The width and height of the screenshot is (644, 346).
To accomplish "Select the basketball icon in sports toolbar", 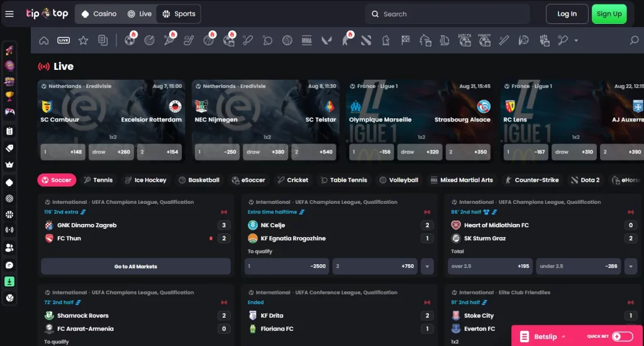I will point(209,40).
